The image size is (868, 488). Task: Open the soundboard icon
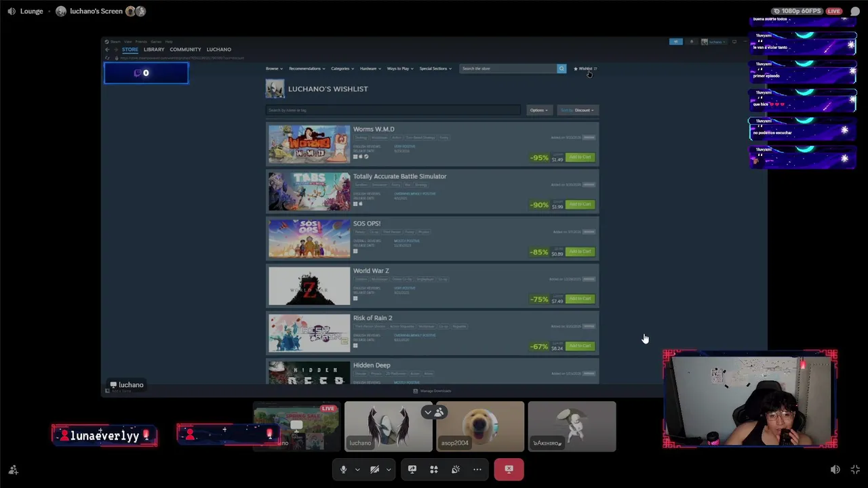(456, 469)
